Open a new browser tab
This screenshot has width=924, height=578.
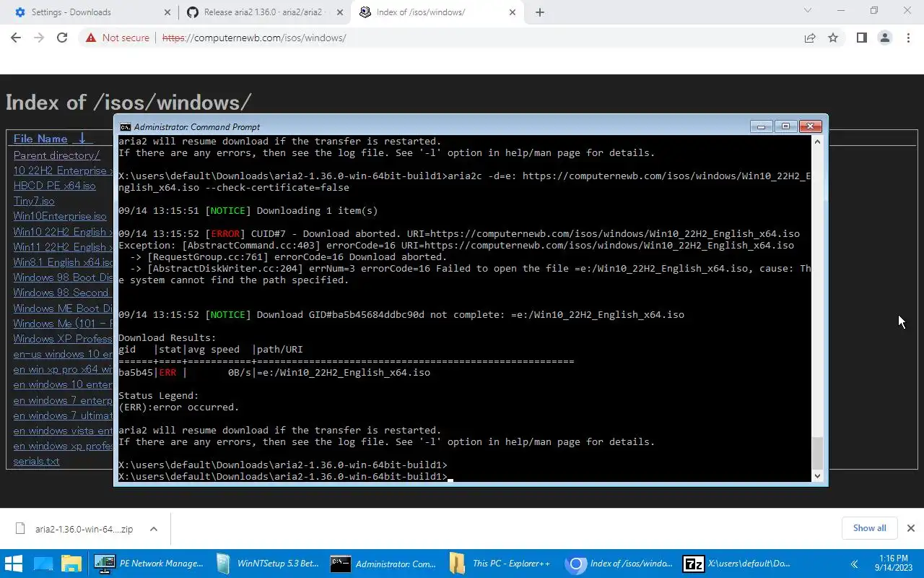[540, 12]
